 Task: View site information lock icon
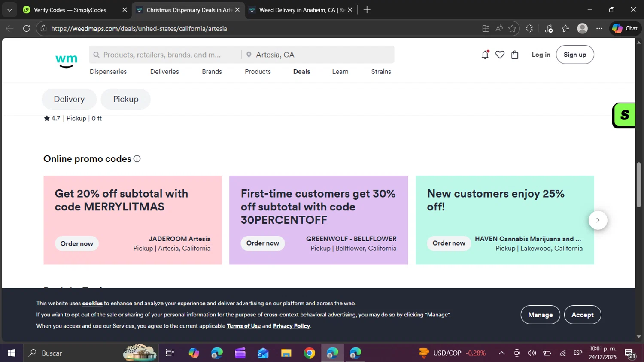click(x=43, y=28)
